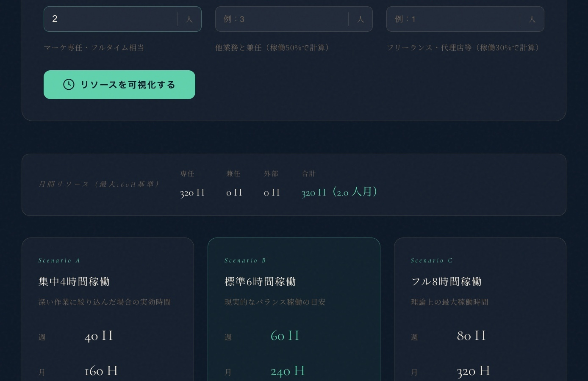Click the 80 H weekly value in Scenario C
The height and width of the screenshot is (381, 588).
pos(471,336)
